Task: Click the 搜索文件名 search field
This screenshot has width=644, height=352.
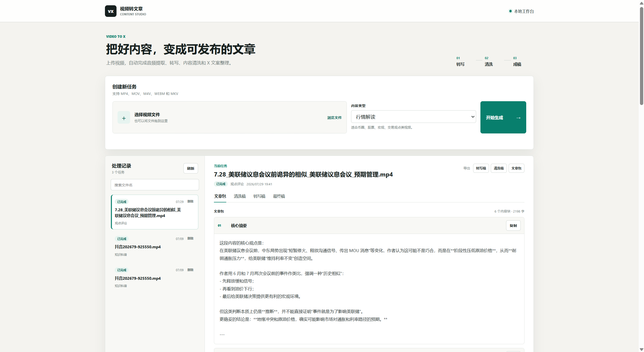Action: [x=155, y=185]
